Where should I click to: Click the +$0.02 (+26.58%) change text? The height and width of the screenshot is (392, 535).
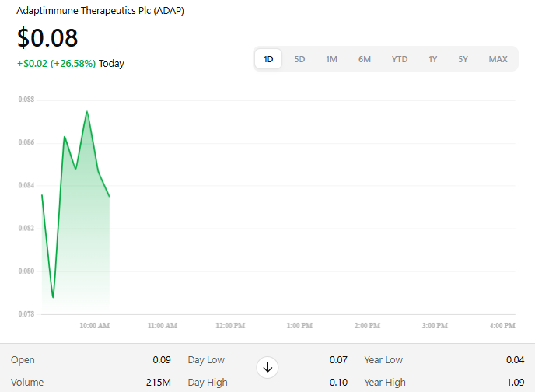(x=56, y=64)
